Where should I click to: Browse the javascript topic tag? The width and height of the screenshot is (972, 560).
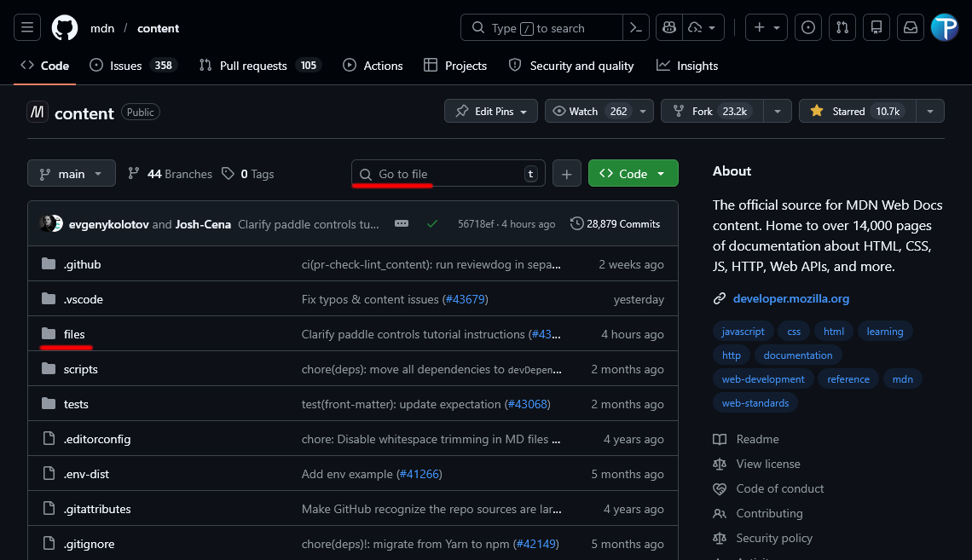click(743, 331)
